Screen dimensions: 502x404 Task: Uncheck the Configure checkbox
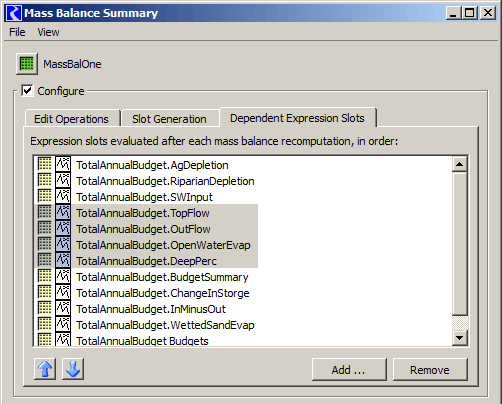pos(27,90)
